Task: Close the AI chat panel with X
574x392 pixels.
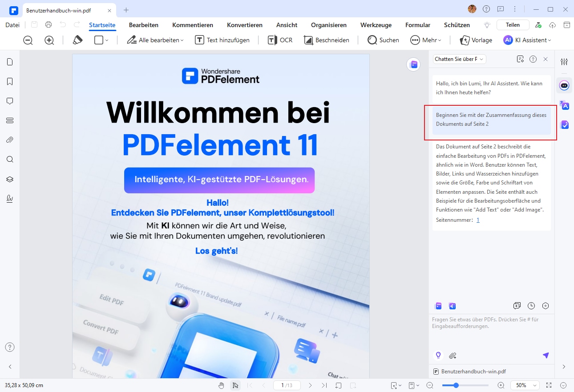Action: (546, 59)
